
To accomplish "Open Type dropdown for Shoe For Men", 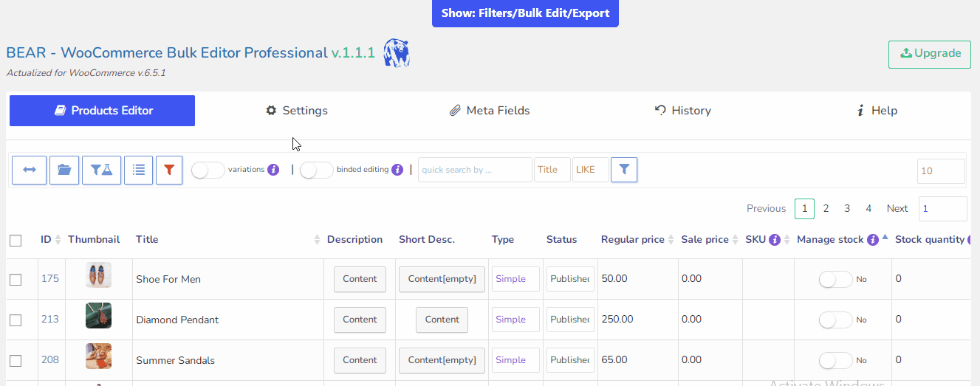I will [515, 279].
